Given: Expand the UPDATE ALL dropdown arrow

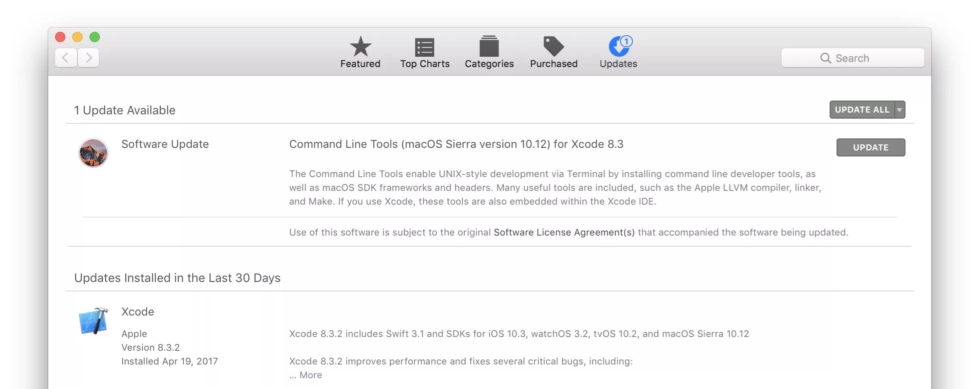Looking at the screenshot, I should click(x=900, y=110).
